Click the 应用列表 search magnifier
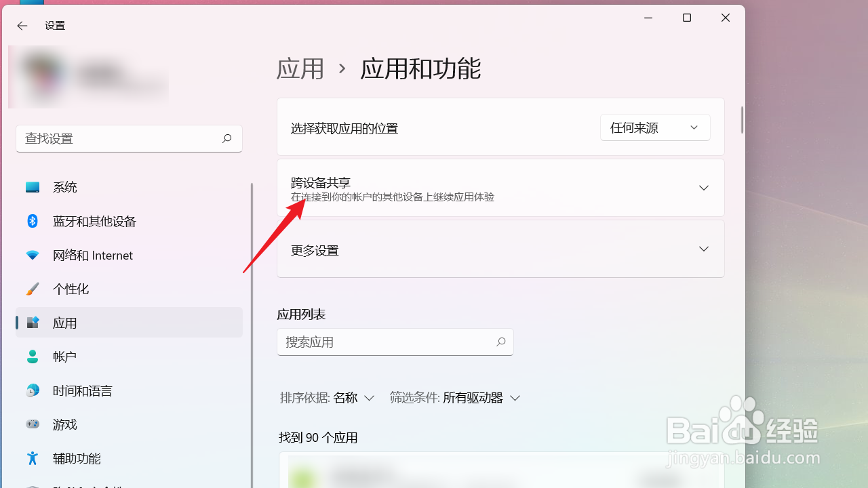This screenshot has height=488, width=868. click(500, 342)
